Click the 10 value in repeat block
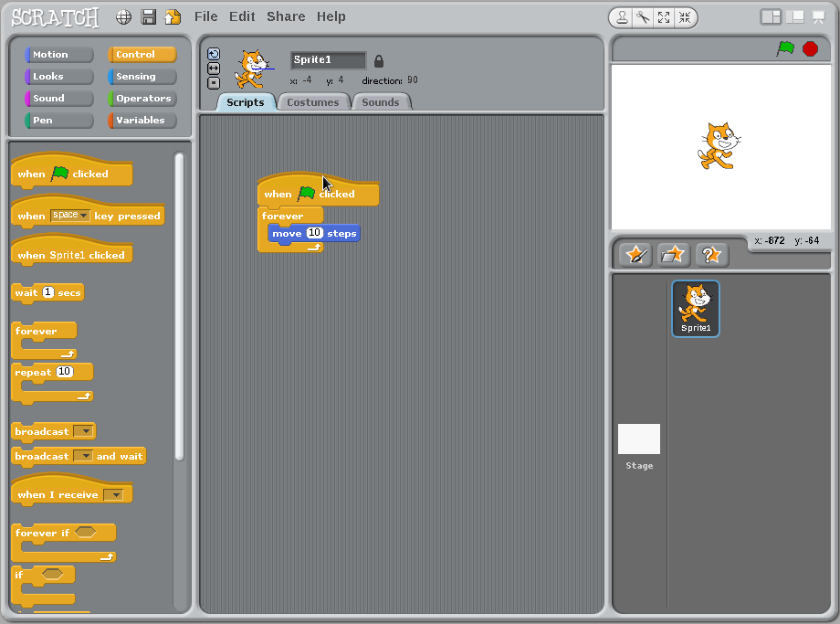Screen dimensions: 840x624 click(64, 372)
